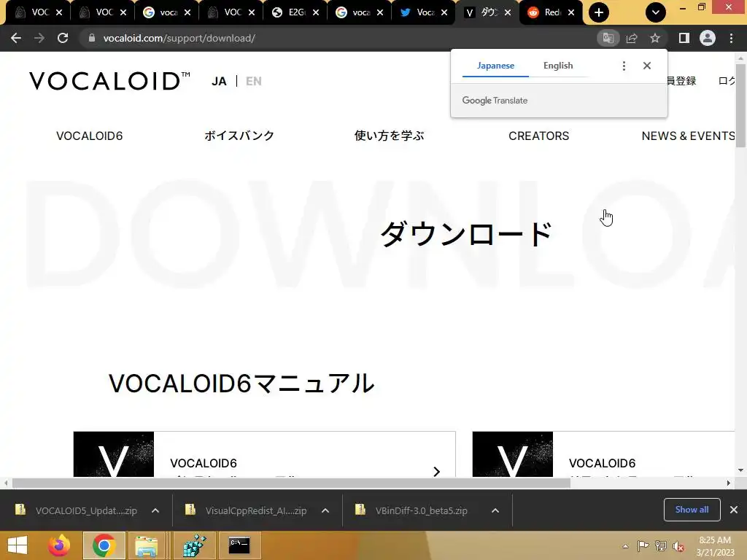Click the scroll down arrow on vertical scrollbar
Viewport: 747px width, 560px height.
click(x=740, y=470)
